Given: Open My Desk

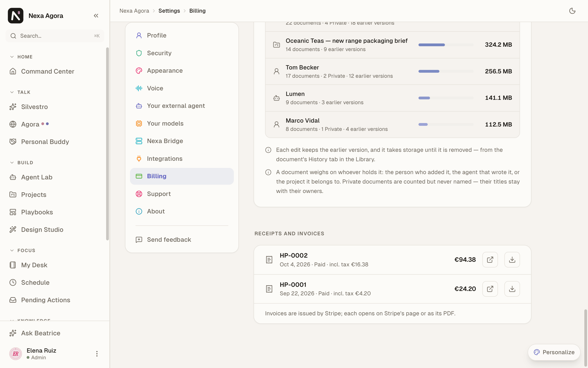Looking at the screenshot, I should click(55, 265).
